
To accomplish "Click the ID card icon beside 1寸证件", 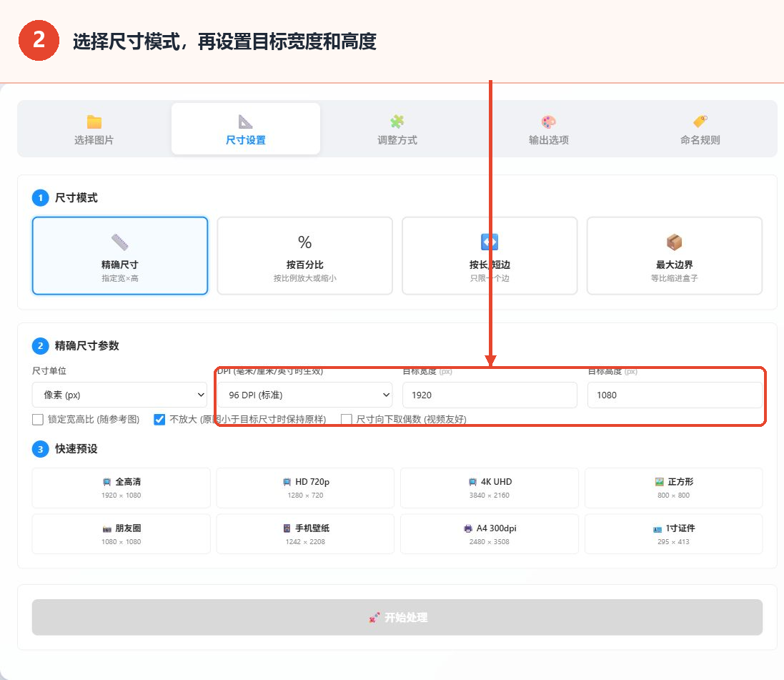I will (x=658, y=529).
